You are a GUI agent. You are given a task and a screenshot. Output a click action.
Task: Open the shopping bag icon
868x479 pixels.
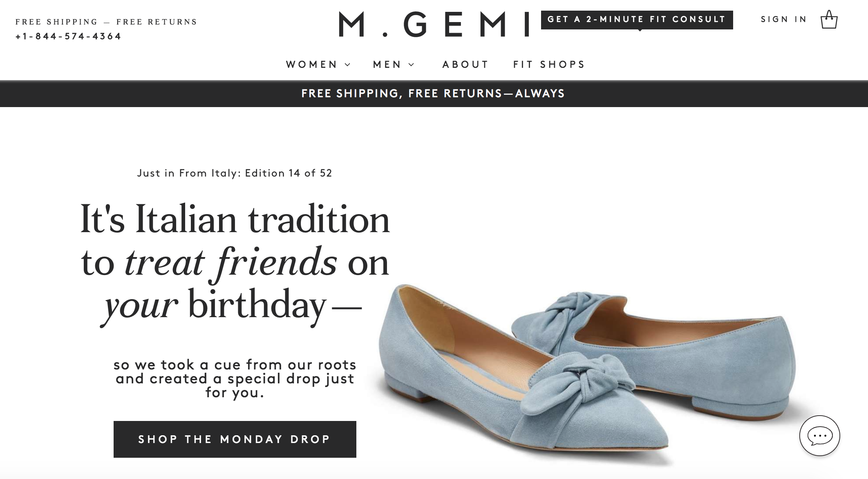(x=830, y=19)
